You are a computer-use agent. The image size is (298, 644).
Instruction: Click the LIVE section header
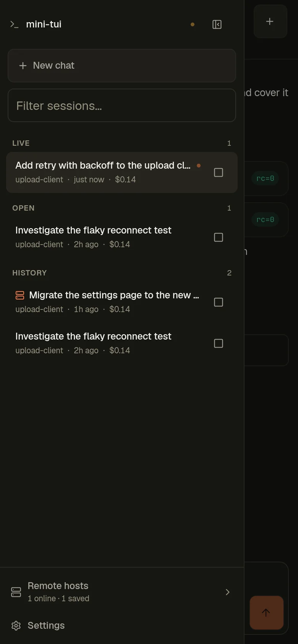(x=21, y=143)
